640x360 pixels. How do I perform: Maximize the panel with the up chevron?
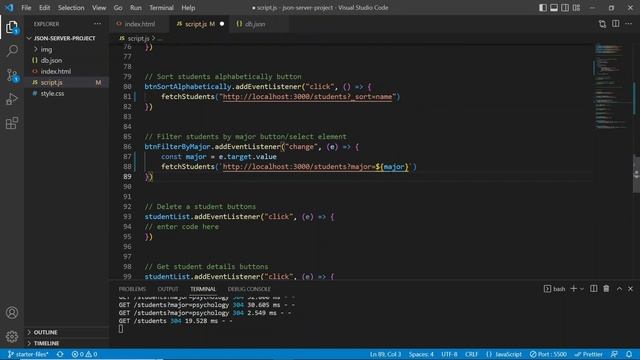[619, 289]
